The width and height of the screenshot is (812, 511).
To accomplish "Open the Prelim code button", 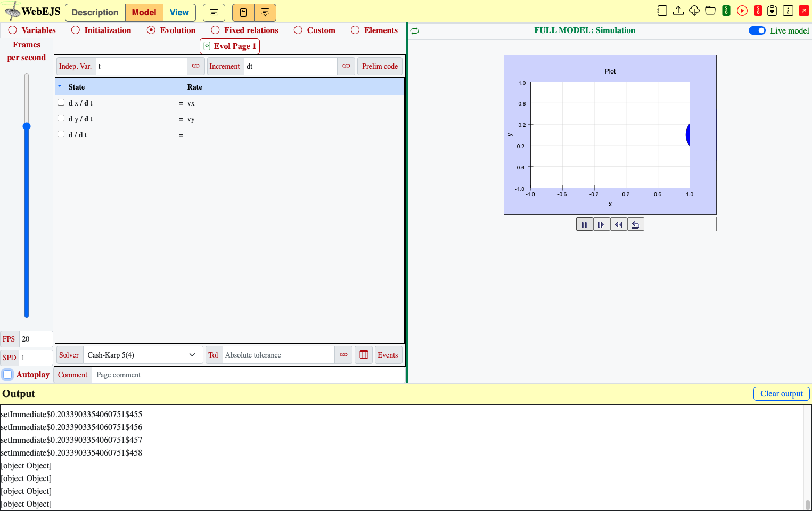I will point(380,66).
